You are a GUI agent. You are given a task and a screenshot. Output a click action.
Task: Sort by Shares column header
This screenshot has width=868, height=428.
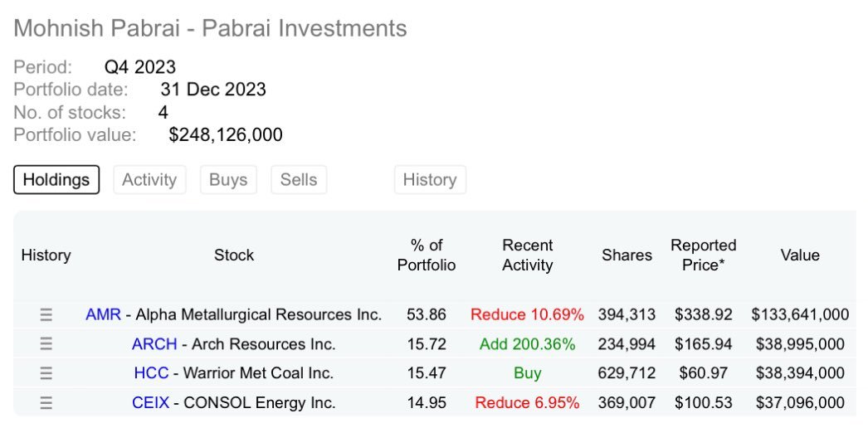click(627, 255)
